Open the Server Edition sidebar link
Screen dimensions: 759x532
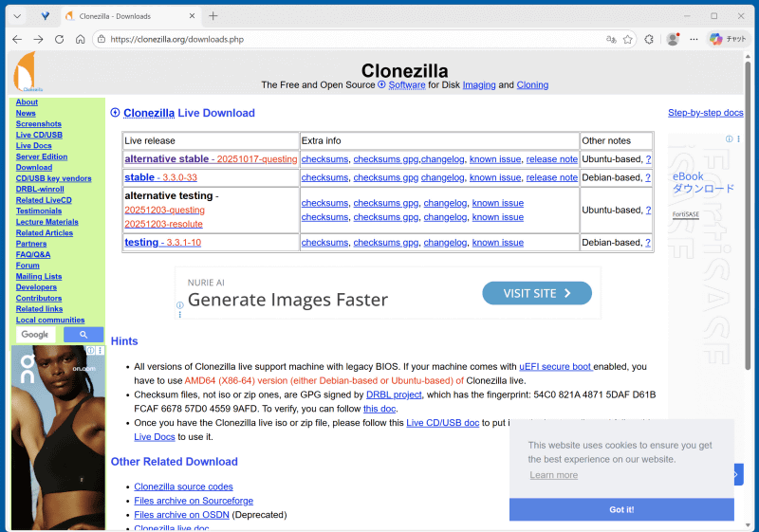(x=42, y=156)
